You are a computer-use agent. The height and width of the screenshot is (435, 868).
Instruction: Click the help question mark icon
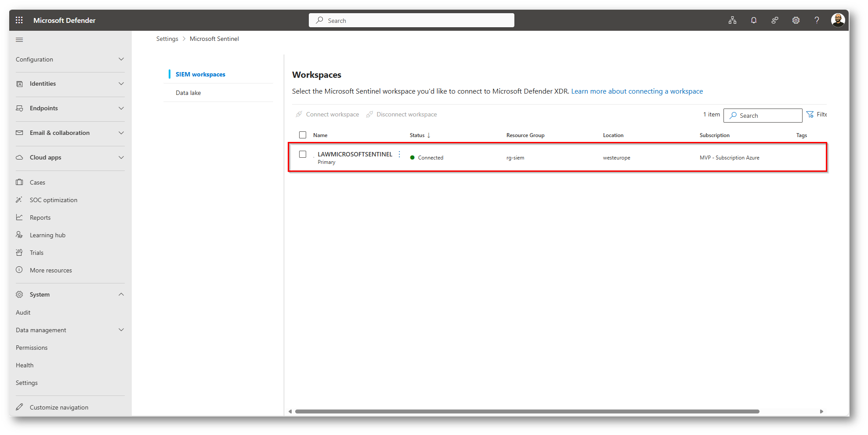[817, 20]
